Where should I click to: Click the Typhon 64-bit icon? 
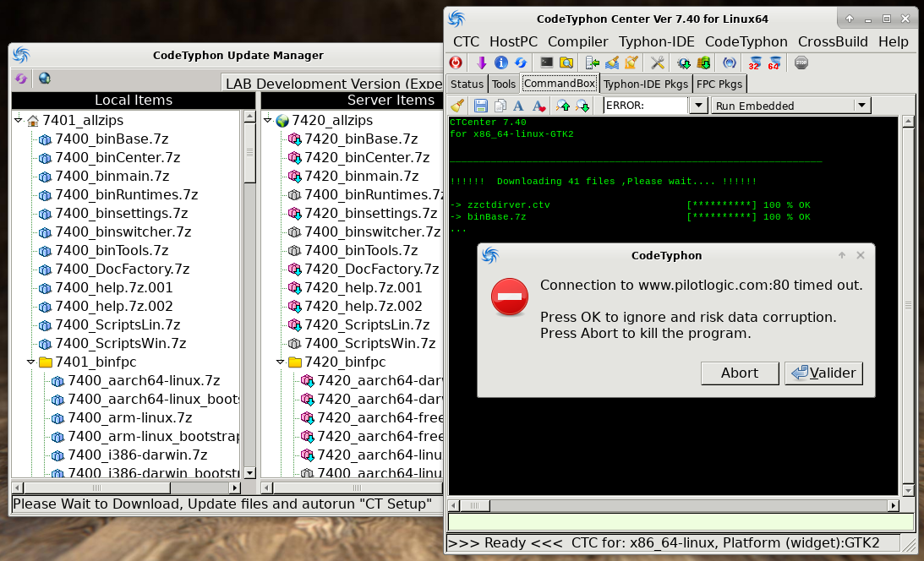click(x=774, y=63)
